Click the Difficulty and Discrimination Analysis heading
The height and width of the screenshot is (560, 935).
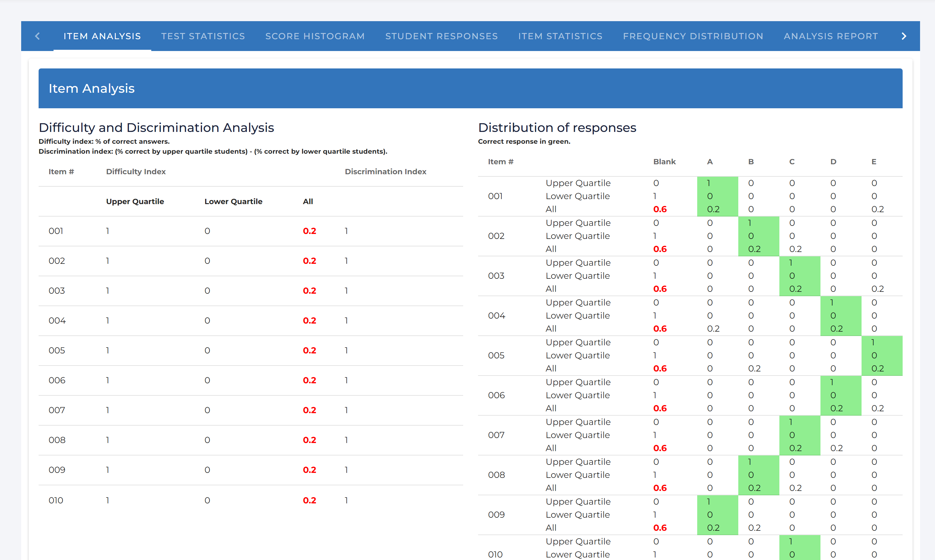coord(156,128)
